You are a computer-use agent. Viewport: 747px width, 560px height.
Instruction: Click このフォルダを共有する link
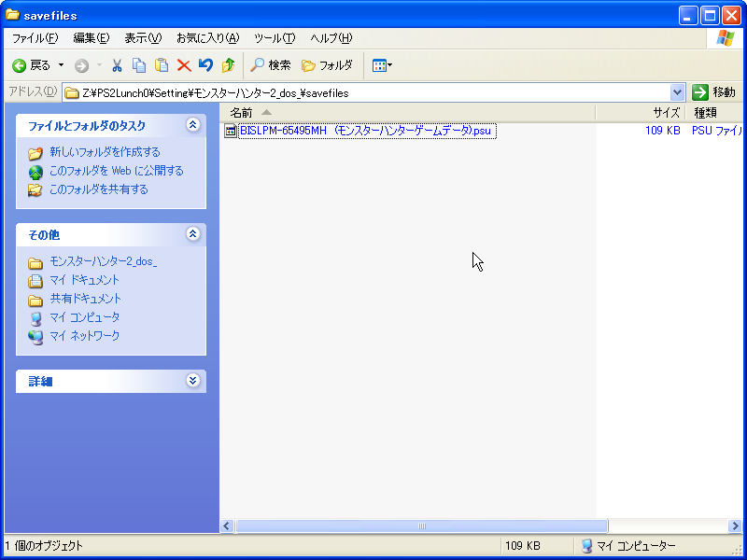click(x=99, y=189)
